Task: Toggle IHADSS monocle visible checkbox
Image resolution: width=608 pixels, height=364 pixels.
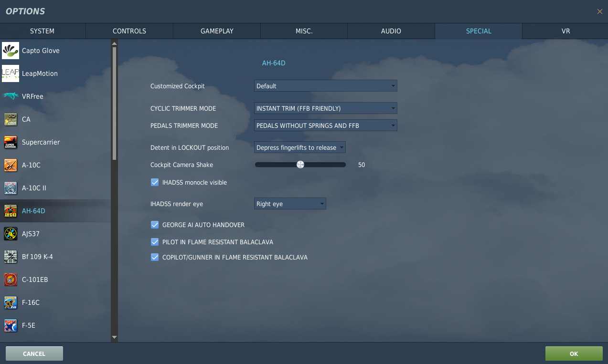Action: [155, 182]
